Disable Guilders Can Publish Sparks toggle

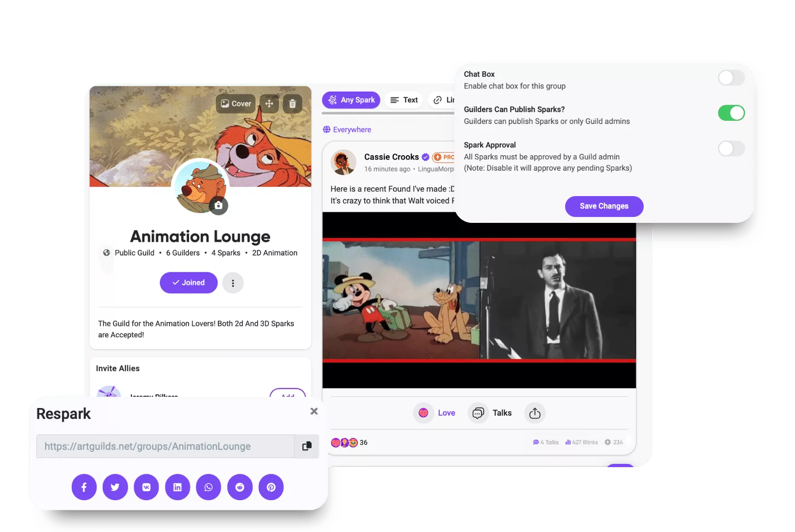(x=731, y=113)
